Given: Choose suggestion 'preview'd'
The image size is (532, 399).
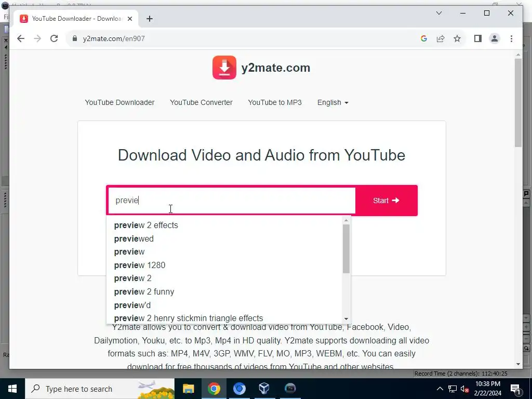Looking at the screenshot, I should (225, 305).
